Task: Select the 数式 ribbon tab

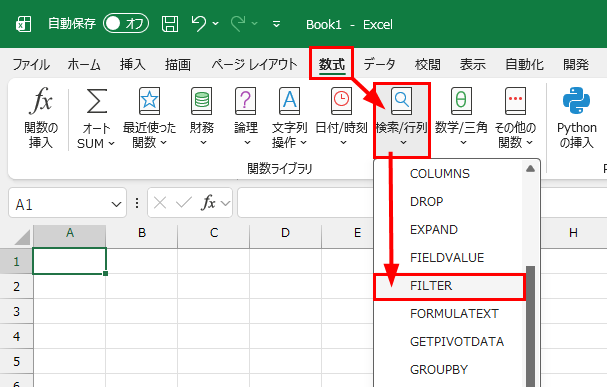Action: [x=331, y=64]
